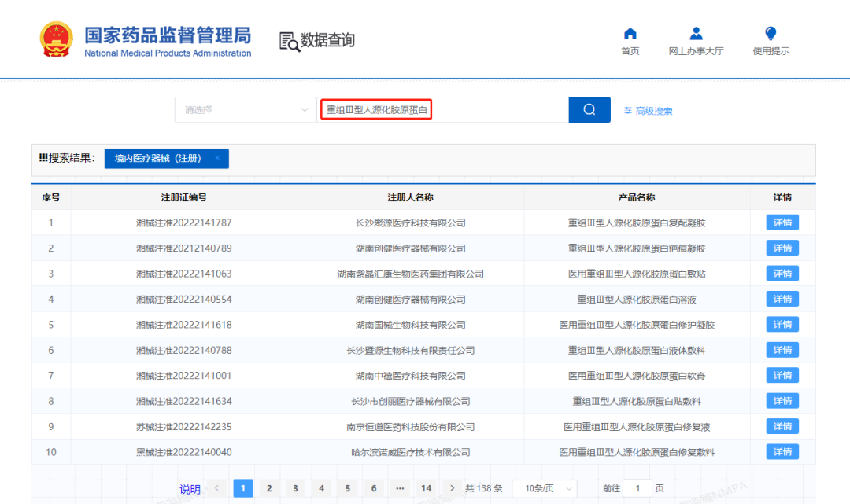The image size is (850, 504).
Task: Jump to page 14 of results
Action: click(x=426, y=488)
